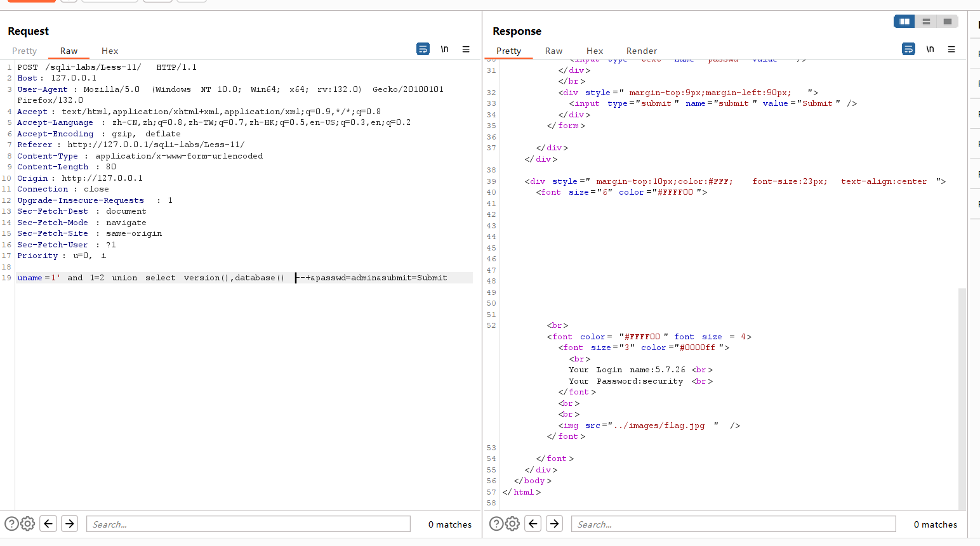Screen dimensions: 980x546
Task: Click the Accept-Encoding header line
Action: [x=99, y=134]
